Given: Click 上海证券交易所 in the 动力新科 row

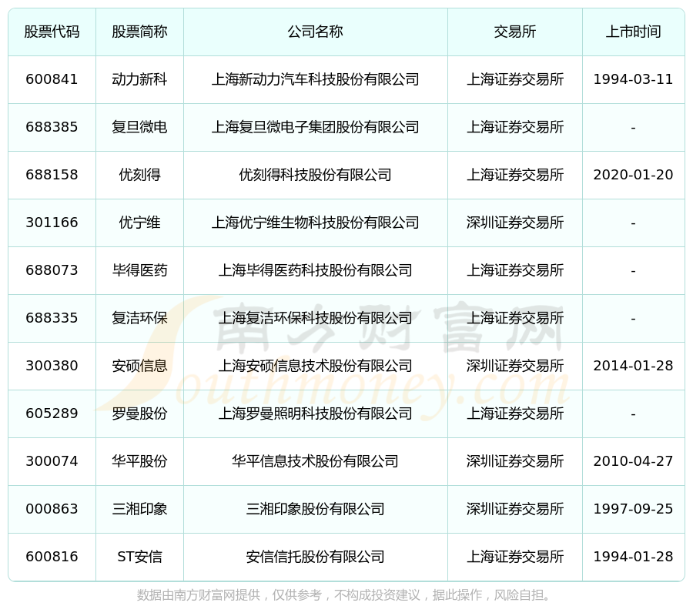Looking at the screenshot, I should point(515,79).
